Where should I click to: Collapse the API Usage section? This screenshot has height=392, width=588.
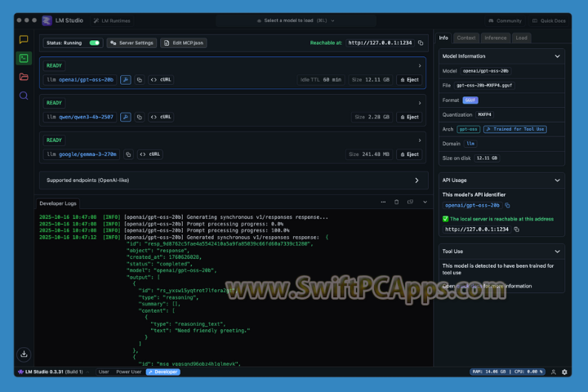click(x=557, y=180)
